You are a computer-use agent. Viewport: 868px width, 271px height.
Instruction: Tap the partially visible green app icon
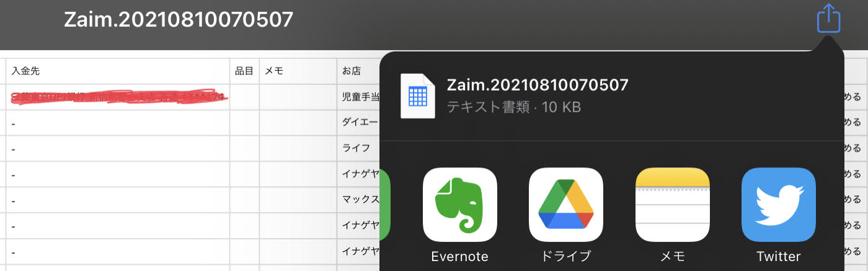point(384,205)
